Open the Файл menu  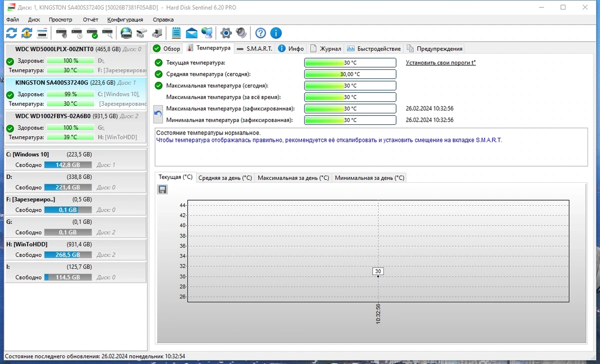click(x=13, y=19)
